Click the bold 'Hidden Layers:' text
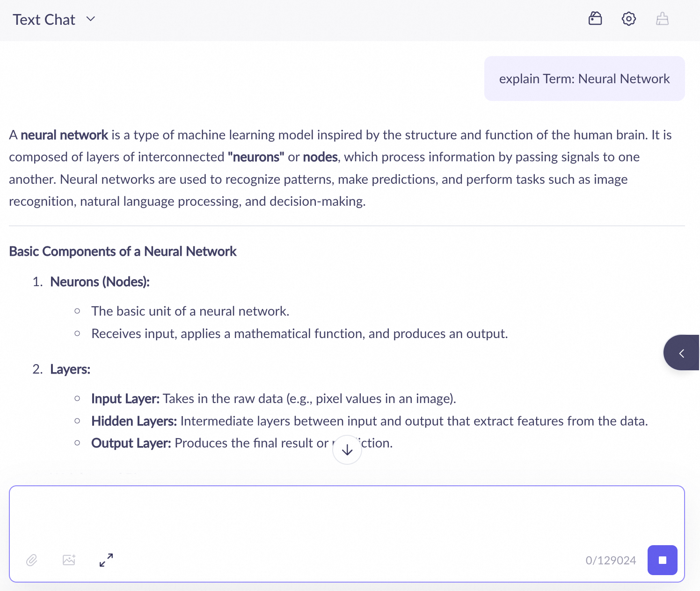Screen dimensions: 700x591 pyautogui.click(x=134, y=421)
